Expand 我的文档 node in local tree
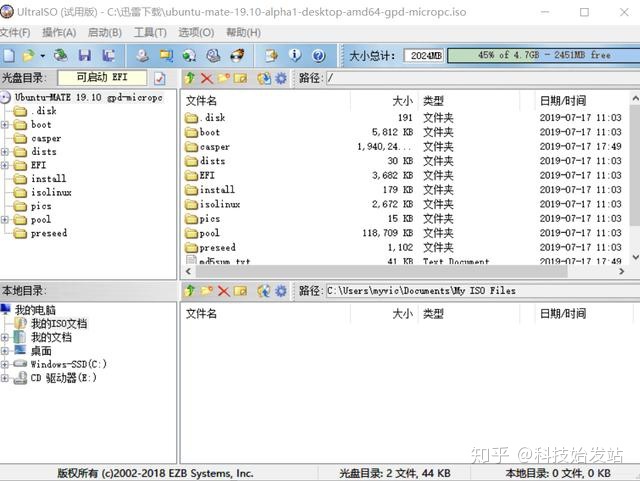The image size is (640, 481). click(5, 337)
